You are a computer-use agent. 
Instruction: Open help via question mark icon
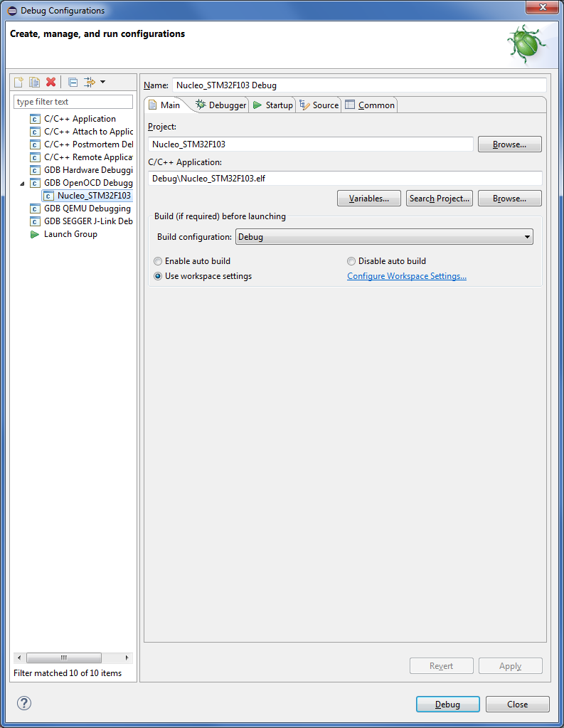pos(24,703)
